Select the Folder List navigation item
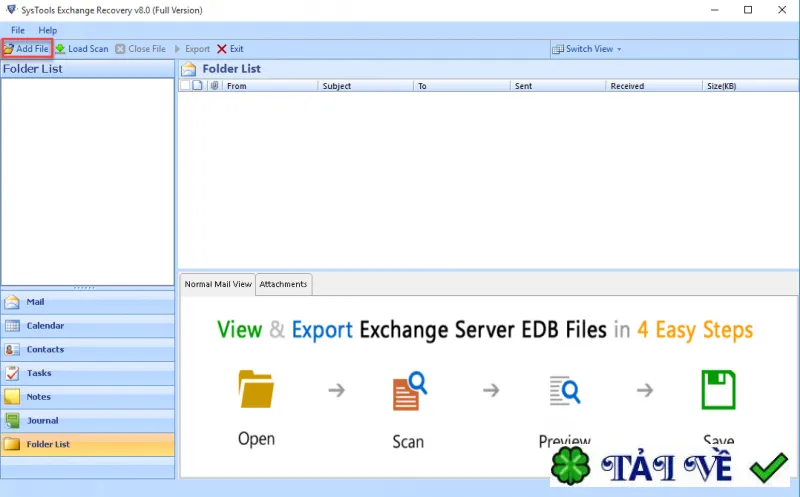 pos(88,444)
